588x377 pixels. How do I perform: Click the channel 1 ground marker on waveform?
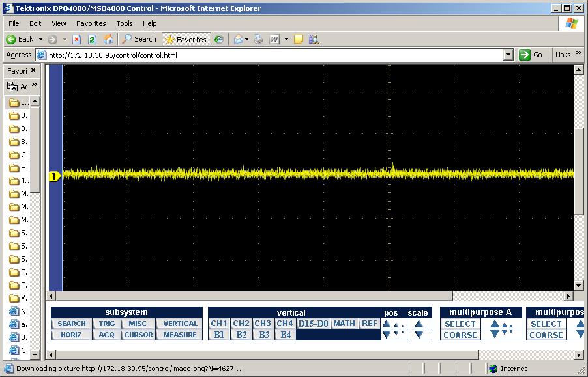tap(55, 175)
